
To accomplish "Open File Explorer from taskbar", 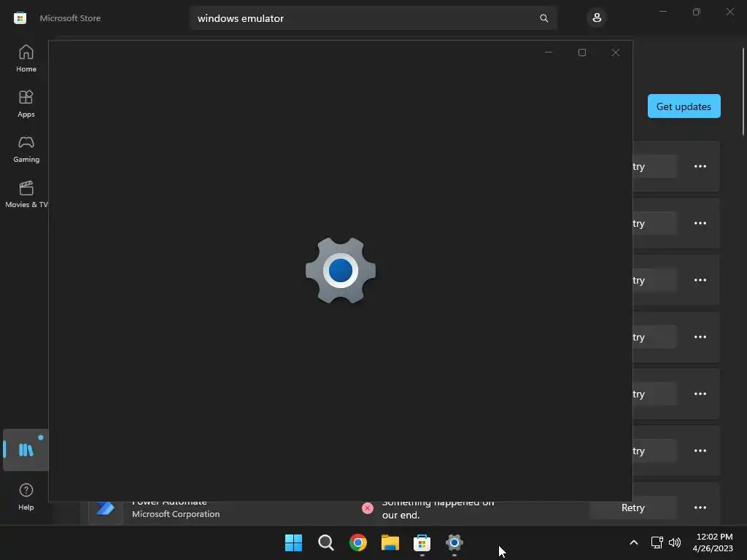I will [x=390, y=542].
